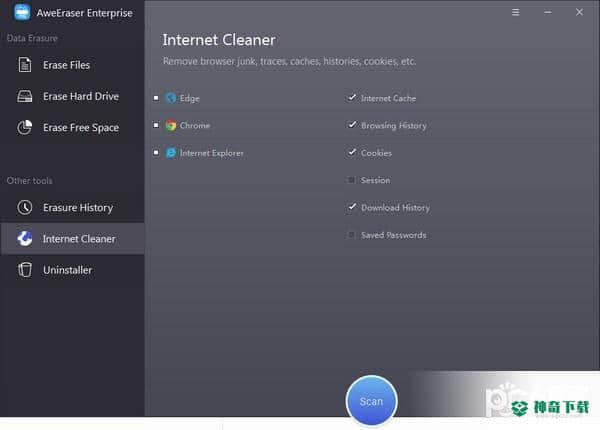Toggle the Internet Explorer checkbox
The width and height of the screenshot is (600, 430).
point(156,153)
